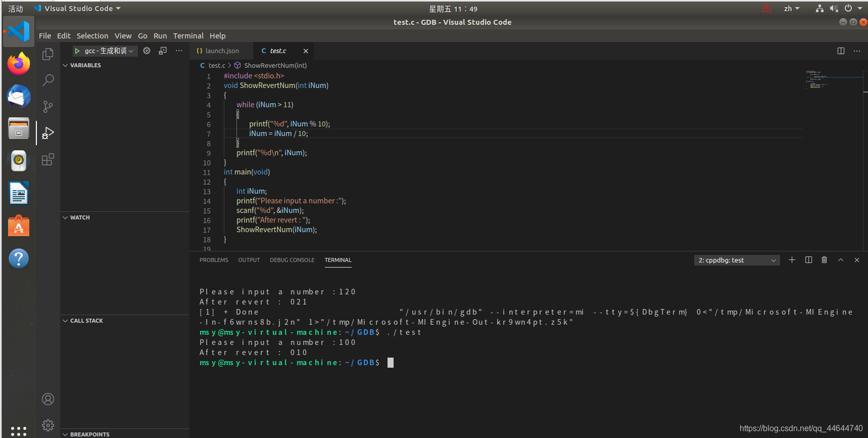Open debug view more actions ellipsis
Screen dimensions: 868x438
pos(179,51)
